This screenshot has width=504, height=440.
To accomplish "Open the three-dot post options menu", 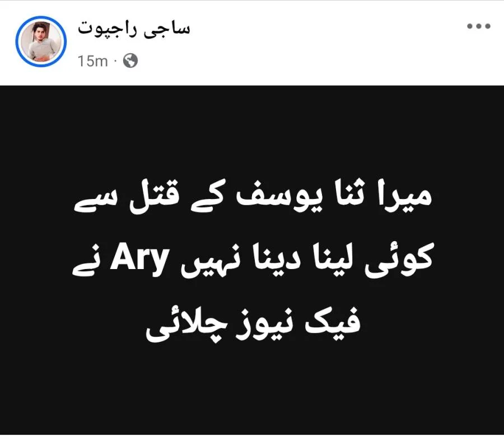I will pos(479,26).
